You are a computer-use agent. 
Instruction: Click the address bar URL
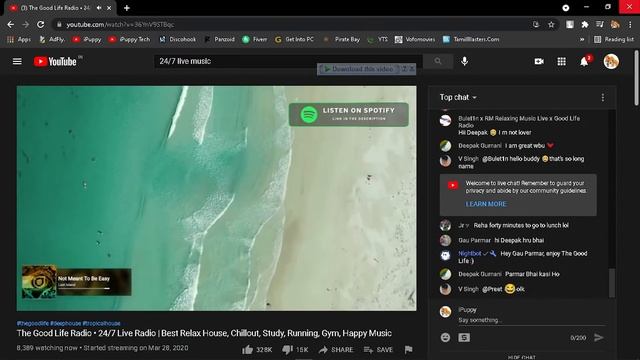(x=120, y=24)
